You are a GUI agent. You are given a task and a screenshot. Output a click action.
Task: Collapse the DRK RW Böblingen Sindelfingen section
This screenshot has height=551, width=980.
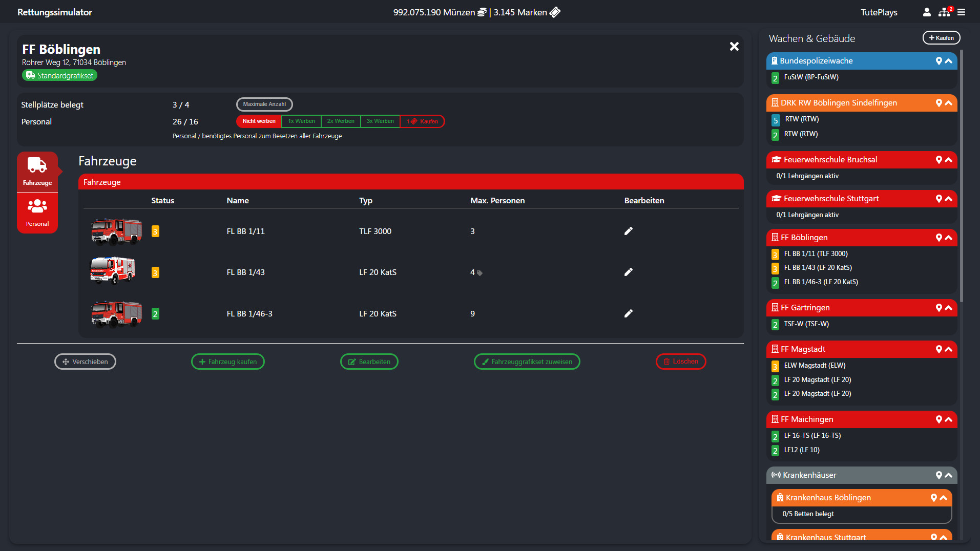tap(948, 103)
